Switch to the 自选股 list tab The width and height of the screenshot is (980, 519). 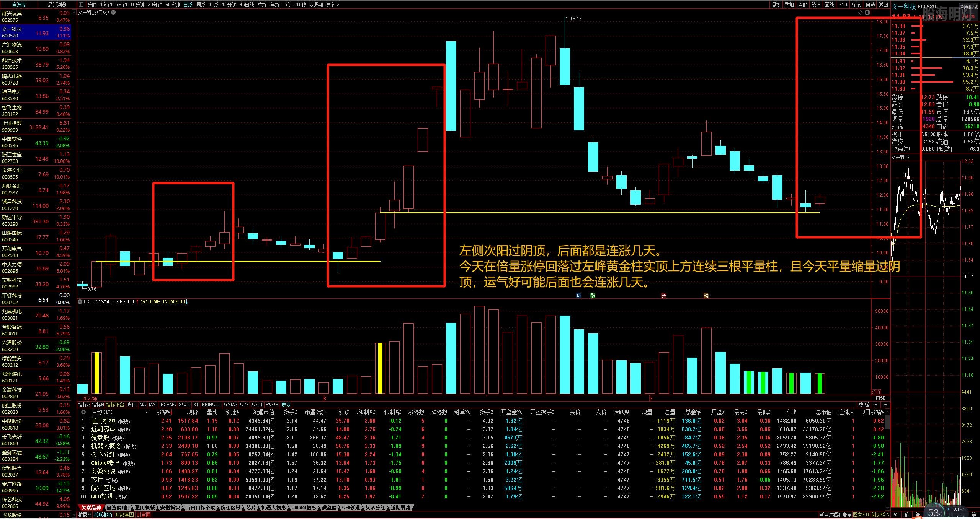pyautogui.click(x=19, y=5)
